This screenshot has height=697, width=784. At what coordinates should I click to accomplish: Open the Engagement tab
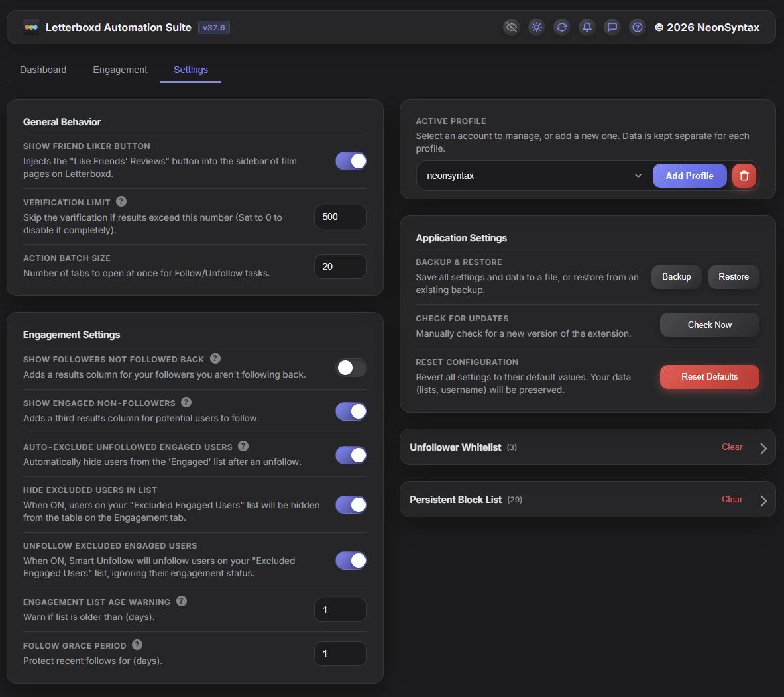point(120,70)
